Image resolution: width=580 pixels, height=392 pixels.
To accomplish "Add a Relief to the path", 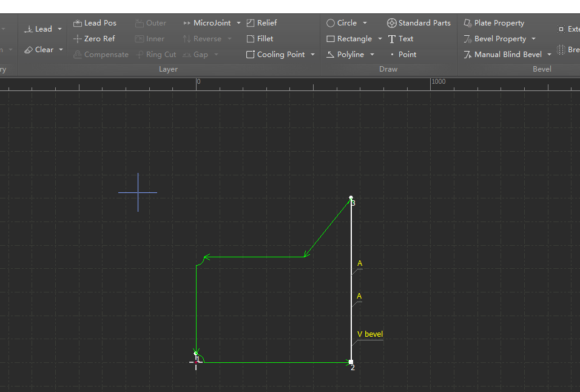I will [x=261, y=23].
